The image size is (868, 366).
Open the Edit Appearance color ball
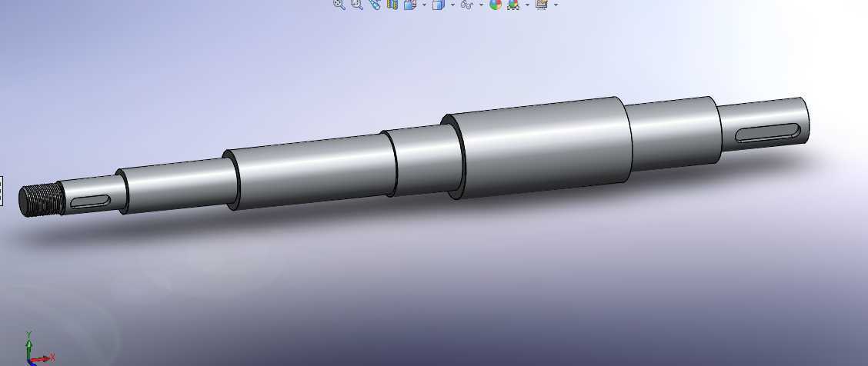click(x=496, y=5)
